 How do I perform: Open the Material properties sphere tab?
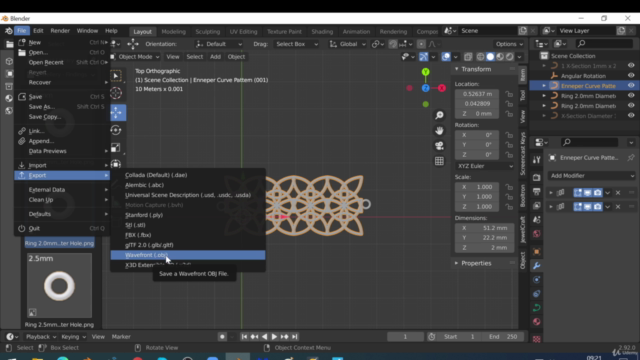coord(537,322)
